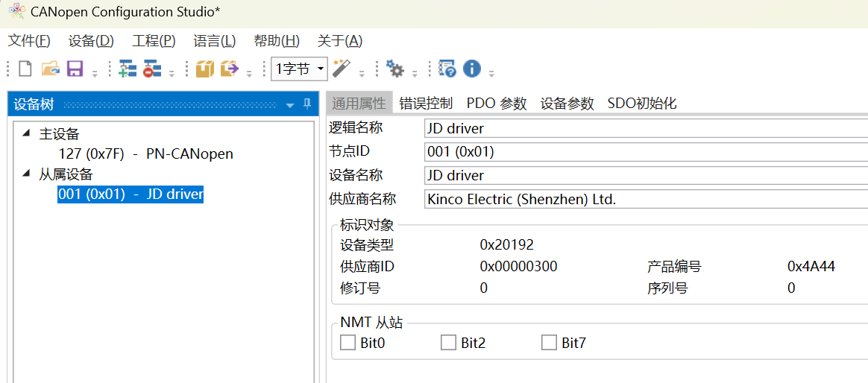The height and width of the screenshot is (383, 868).
Task: Click the 从属设备 tree label
Action: click(66, 174)
